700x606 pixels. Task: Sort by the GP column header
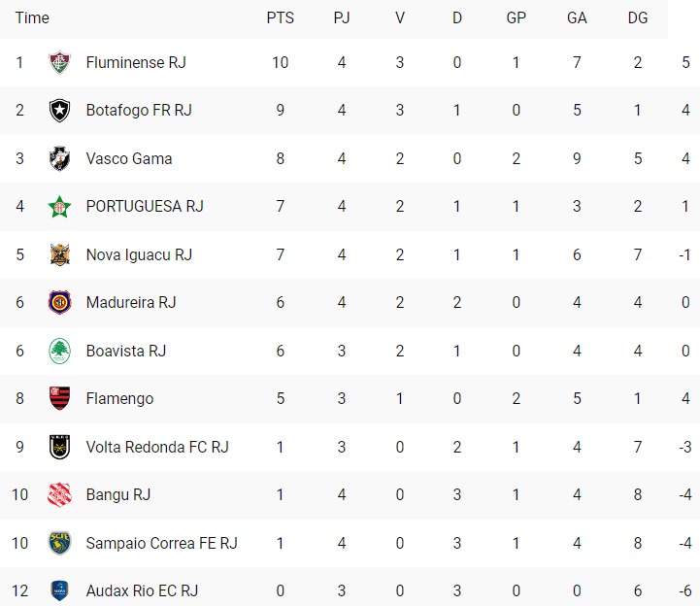click(x=517, y=17)
